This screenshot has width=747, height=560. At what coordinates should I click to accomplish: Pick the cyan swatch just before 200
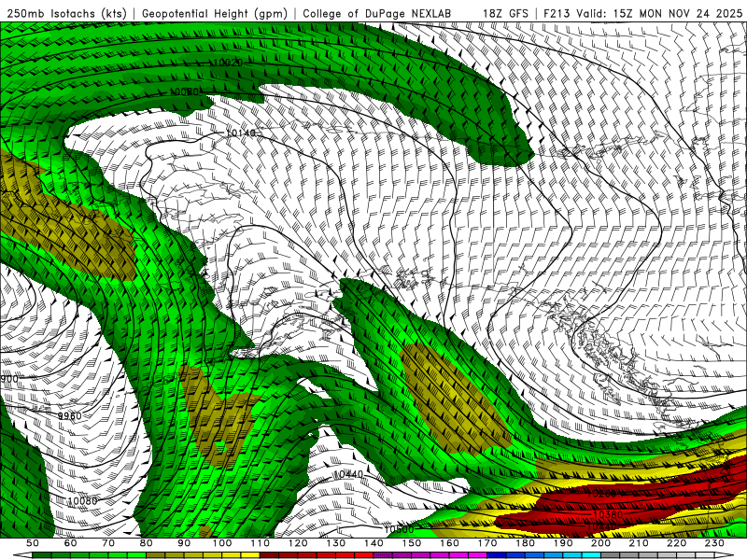(x=592, y=555)
